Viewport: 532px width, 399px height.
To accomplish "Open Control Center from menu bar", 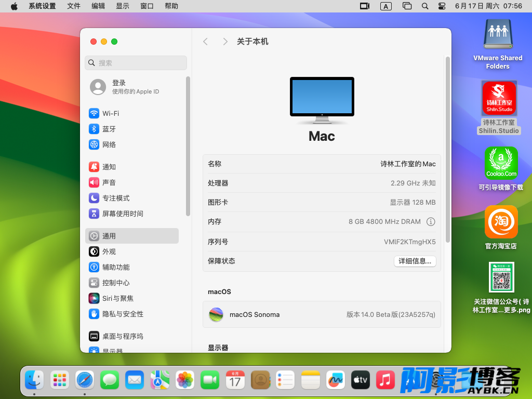I will 442,6.
